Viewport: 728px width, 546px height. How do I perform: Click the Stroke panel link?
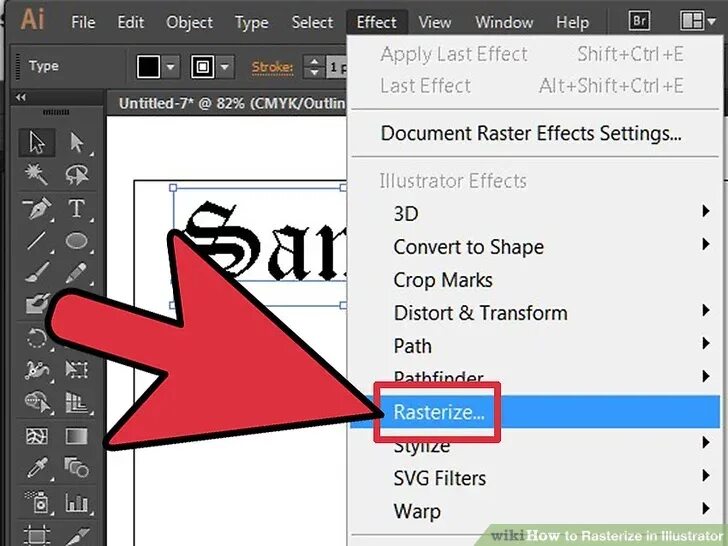[273, 68]
